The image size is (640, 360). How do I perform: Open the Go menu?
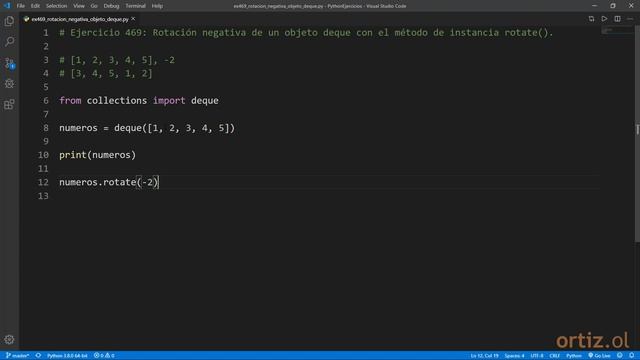[x=94, y=6]
